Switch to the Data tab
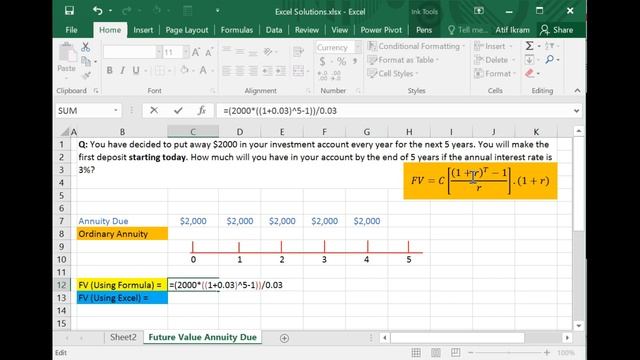 pos(274,30)
